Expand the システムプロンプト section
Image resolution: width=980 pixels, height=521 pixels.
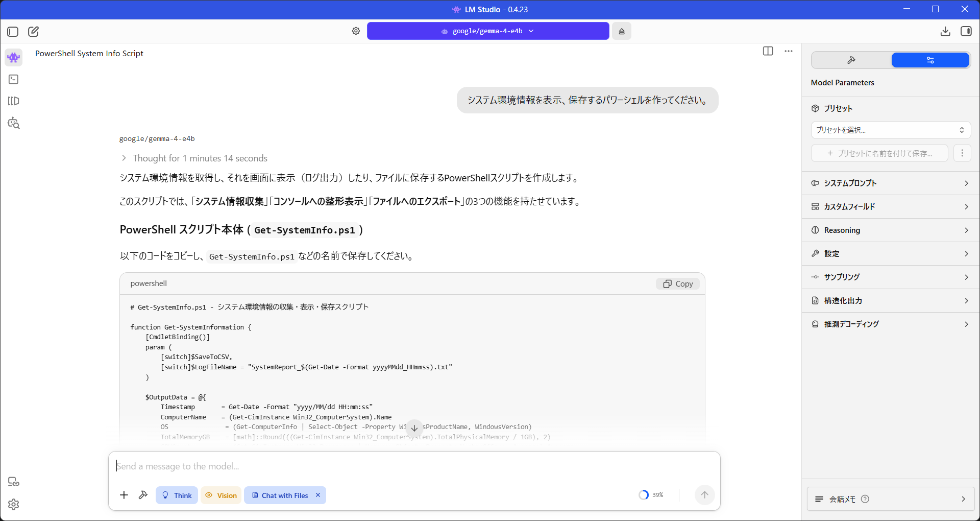point(891,183)
